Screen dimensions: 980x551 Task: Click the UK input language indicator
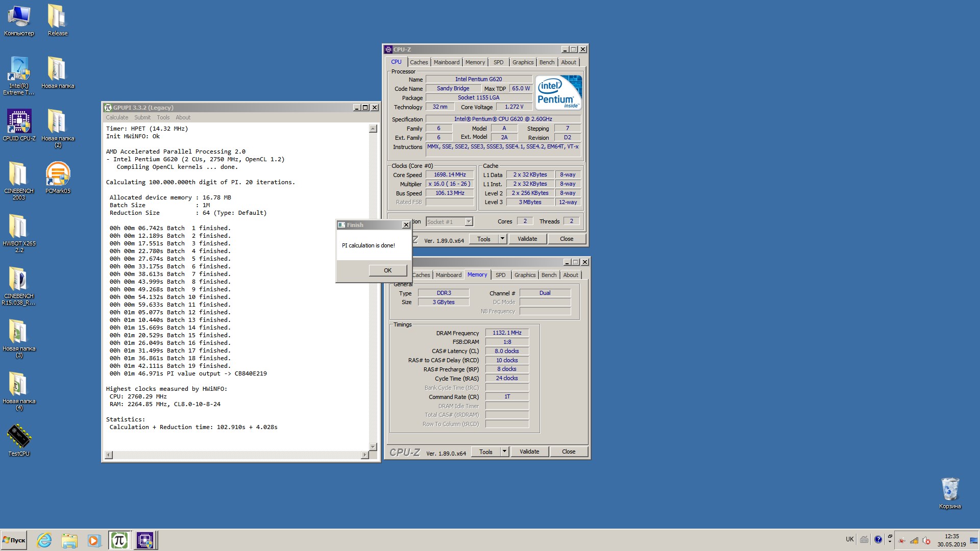849,539
